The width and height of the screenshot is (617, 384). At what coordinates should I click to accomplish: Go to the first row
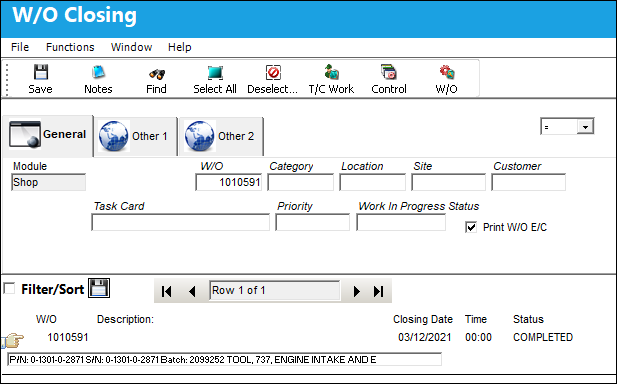point(166,291)
